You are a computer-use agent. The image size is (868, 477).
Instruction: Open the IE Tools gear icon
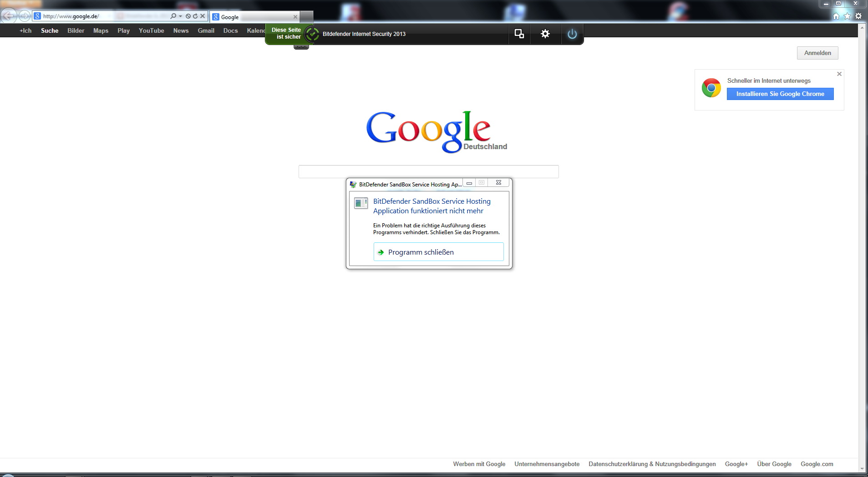coord(858,16)
